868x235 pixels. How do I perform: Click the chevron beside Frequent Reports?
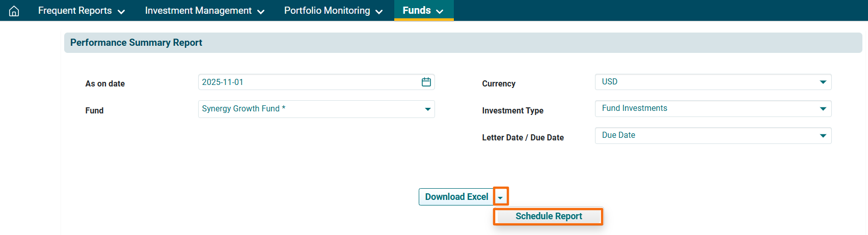tap(121, 12)
